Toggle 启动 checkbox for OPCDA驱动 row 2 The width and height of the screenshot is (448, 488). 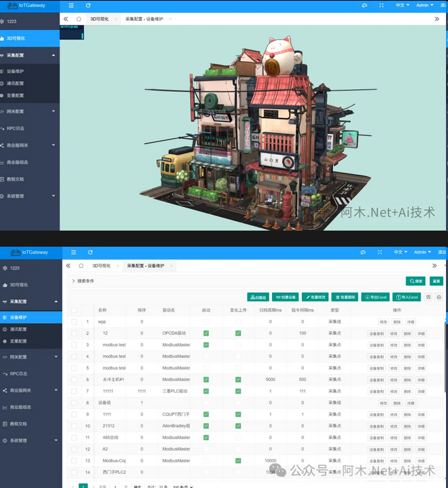(206, 333)
